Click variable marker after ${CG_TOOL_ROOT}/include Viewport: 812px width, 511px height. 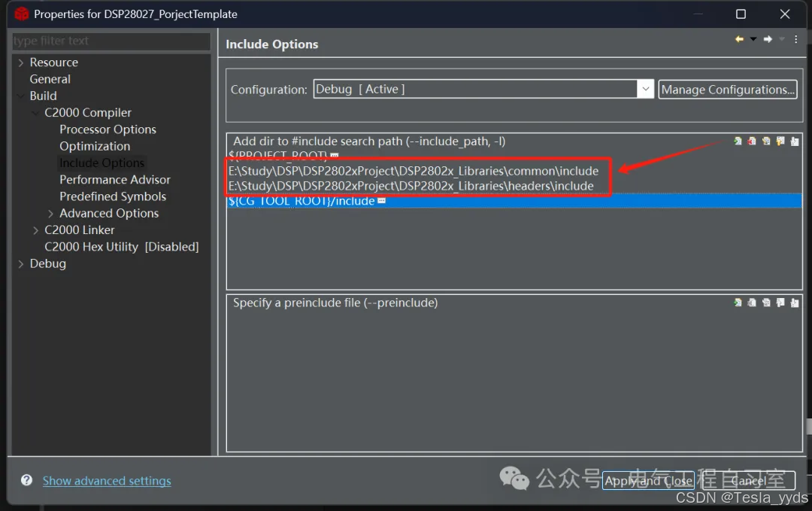click(382, 201)
